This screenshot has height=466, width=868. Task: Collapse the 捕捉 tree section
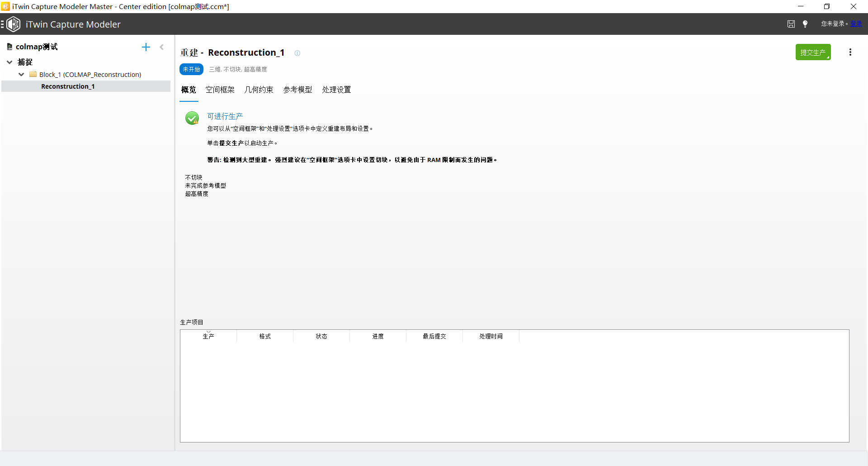9,62
